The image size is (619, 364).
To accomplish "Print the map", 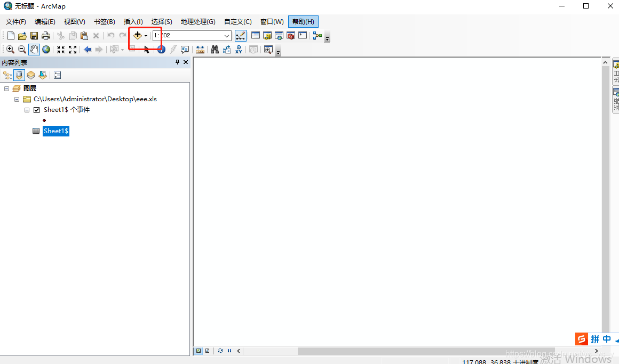I will click(x=46, y=36).
